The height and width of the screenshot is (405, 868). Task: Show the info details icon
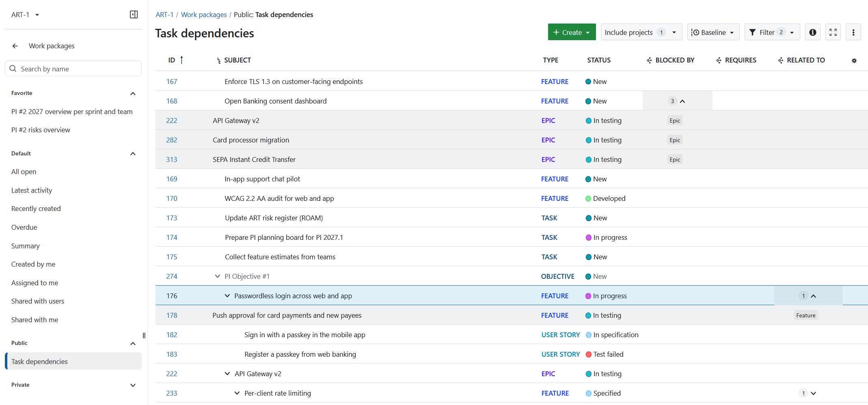[x=813, y=32]
